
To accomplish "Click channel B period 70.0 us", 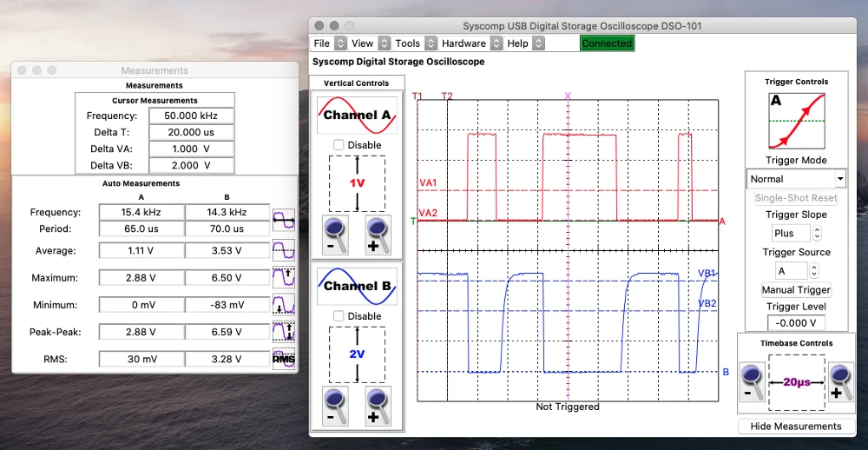I will pyautogui.click(x=227, y=228).
